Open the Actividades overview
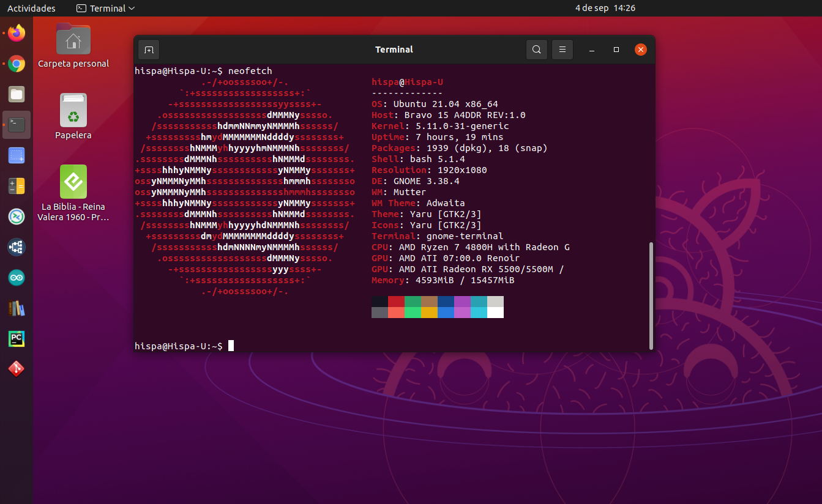The width and height of the screenshot is (822, 504). pyautogui.click(x=31, y=9)
